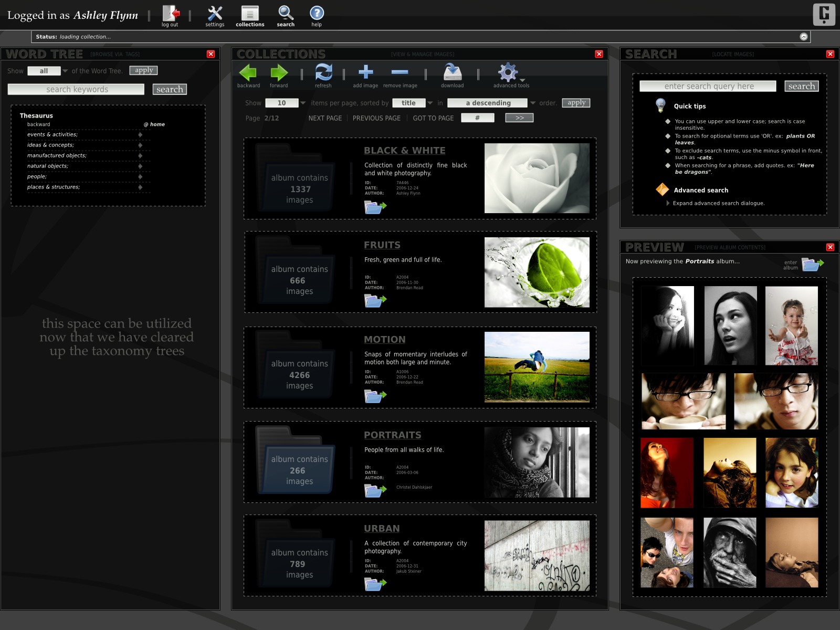The height and width of the screenshot is (630, 840).
Task: Click '@ home' in Thesaurus
Action: click(x=154, y=124)
